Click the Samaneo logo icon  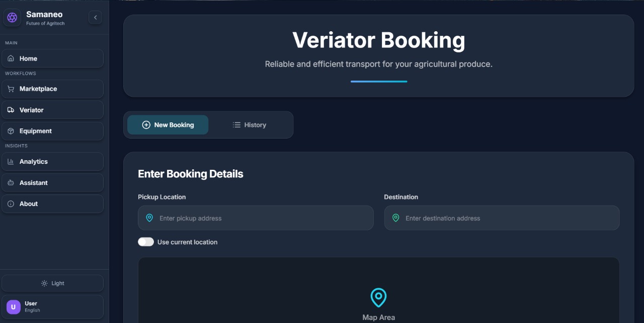(12, 18)
